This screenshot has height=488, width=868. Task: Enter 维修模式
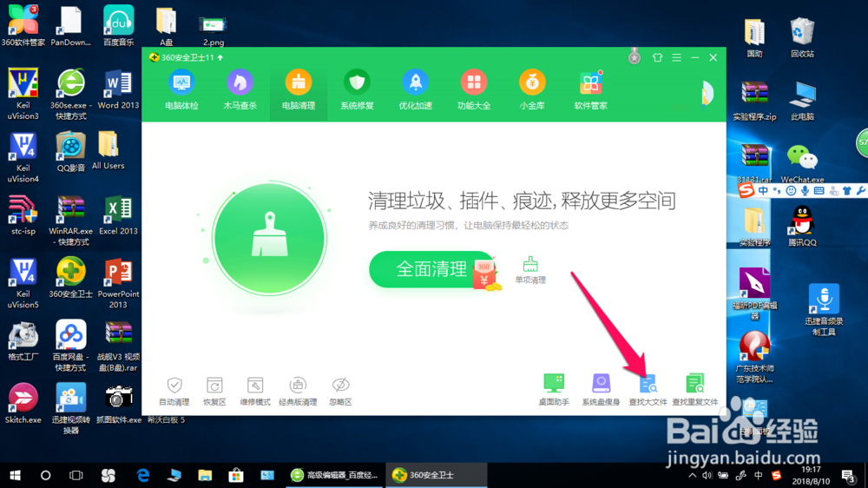pyautogui.click(x=255, y=392)
